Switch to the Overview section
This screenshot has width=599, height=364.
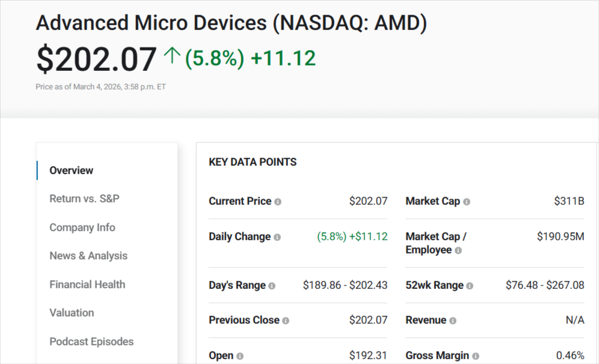[x=71, y=171]
